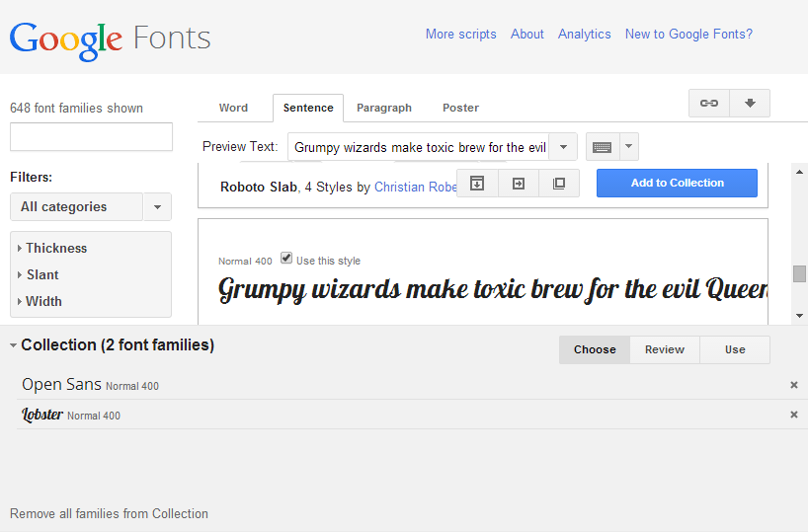Open the More scripts link
Screen dimensions: 808x532
click(x=460, y=34)
